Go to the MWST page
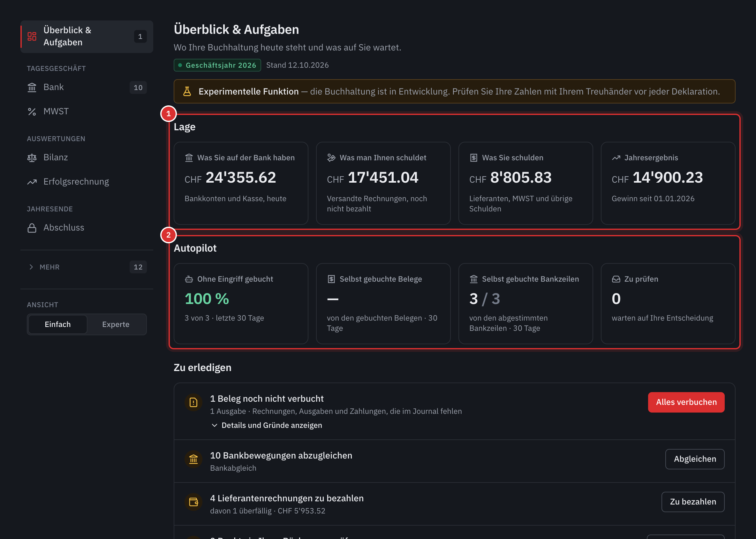The height and width of the screenshot is (539, 756). click(x=87, y=111)
